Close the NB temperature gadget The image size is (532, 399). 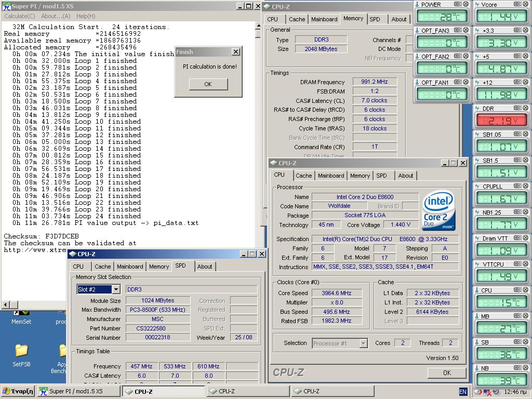pos(526,368)
